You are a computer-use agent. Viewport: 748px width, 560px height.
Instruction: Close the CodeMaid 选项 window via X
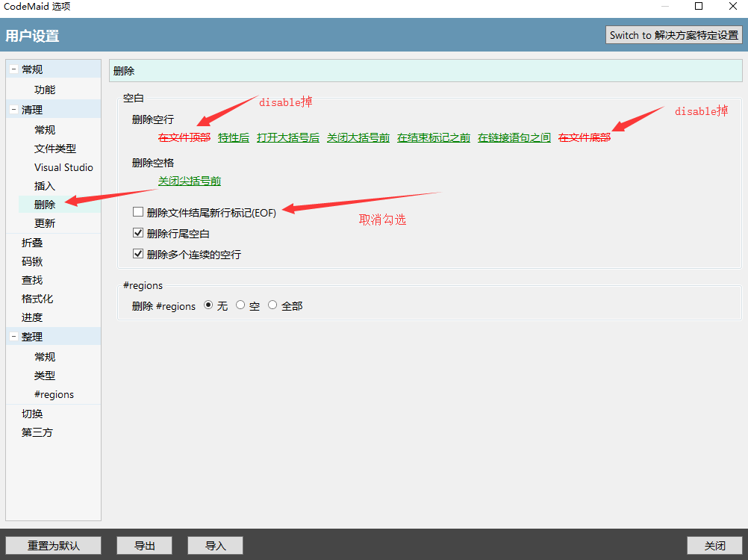(x=733, y=6)
